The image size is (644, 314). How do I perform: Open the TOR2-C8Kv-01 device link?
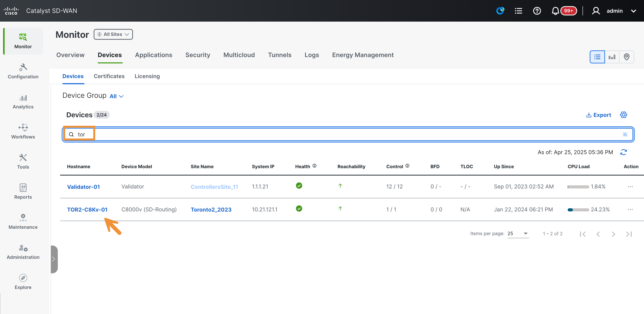tap(87, 209)
